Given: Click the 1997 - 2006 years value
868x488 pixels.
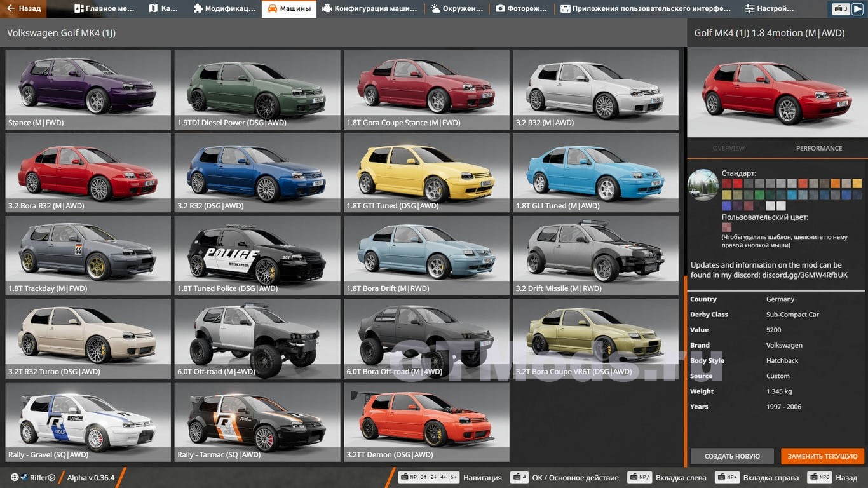Looking at the screenshot, I should [x=784, y=407].
